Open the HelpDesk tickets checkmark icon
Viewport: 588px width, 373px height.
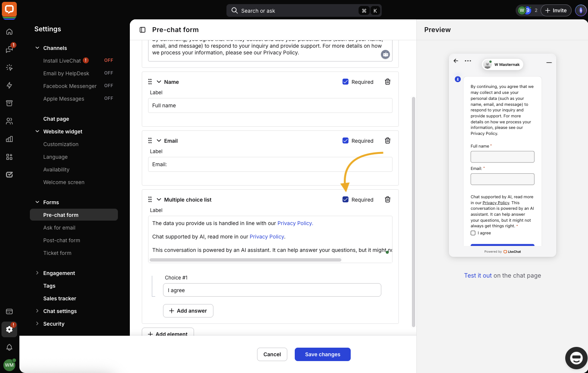9,175
